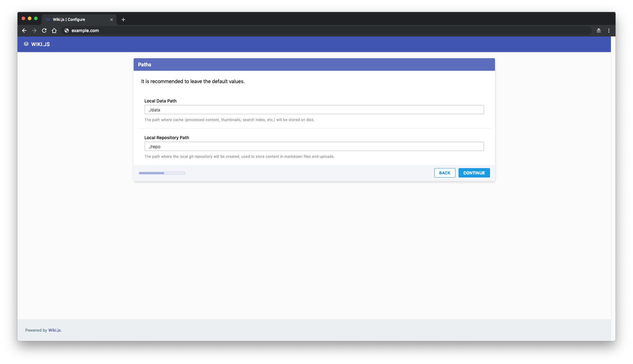Open the browser home icon
The image size is (633, 364).
[54, 31]
